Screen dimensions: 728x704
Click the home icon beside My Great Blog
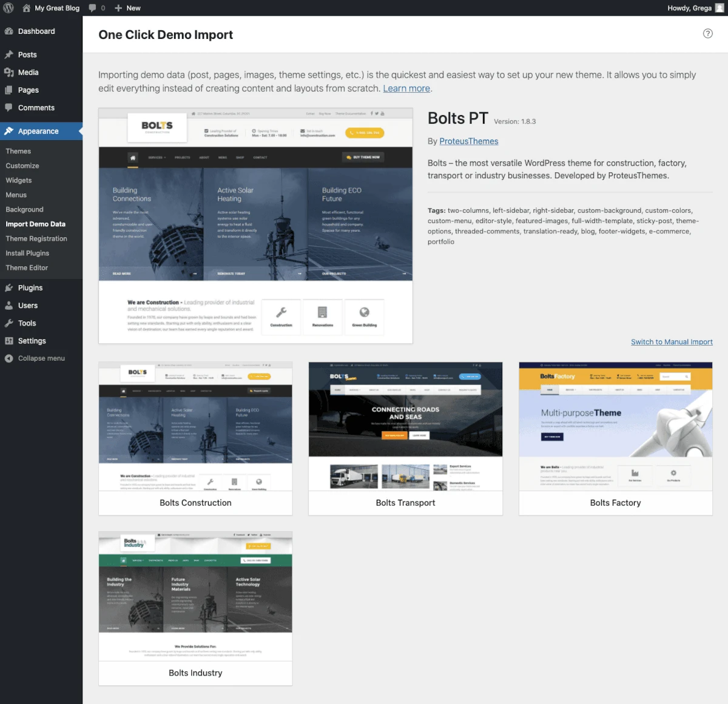tap(26, 8)
